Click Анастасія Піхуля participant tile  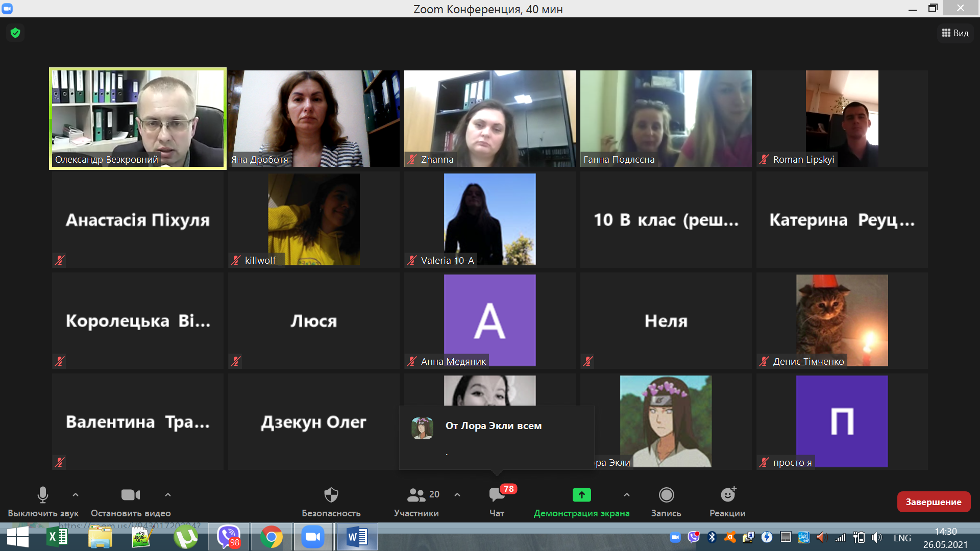(138, 219)
